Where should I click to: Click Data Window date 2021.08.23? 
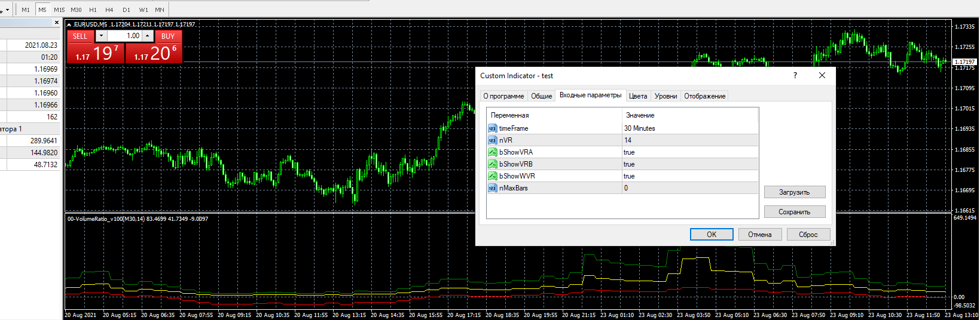coord(41,45)
